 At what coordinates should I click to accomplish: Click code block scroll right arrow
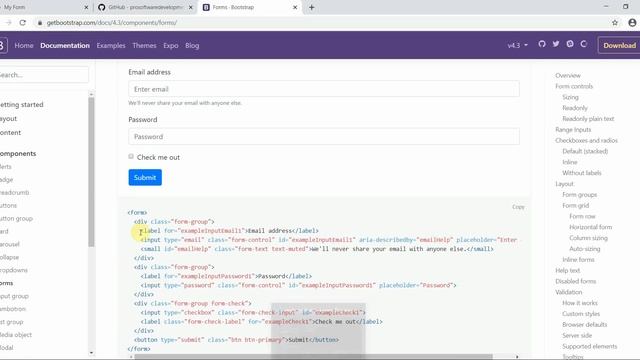coord(517,357)
